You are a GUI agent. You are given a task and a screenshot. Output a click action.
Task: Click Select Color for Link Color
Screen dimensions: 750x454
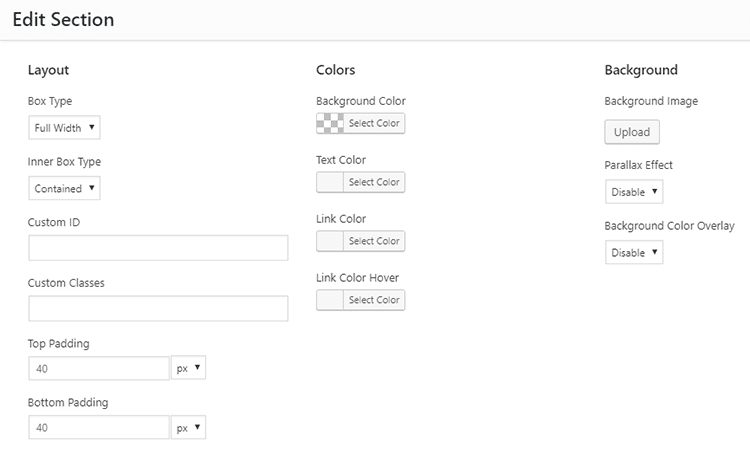[374, 241]
